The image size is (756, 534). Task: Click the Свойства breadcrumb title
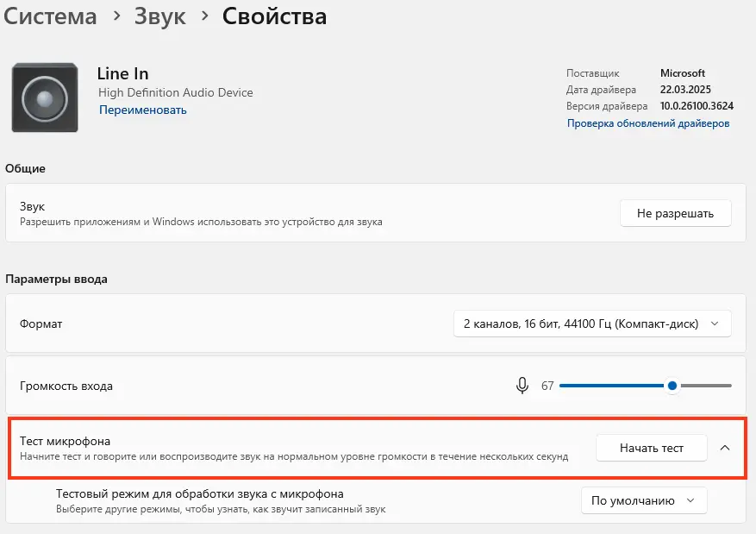[274, 16]
